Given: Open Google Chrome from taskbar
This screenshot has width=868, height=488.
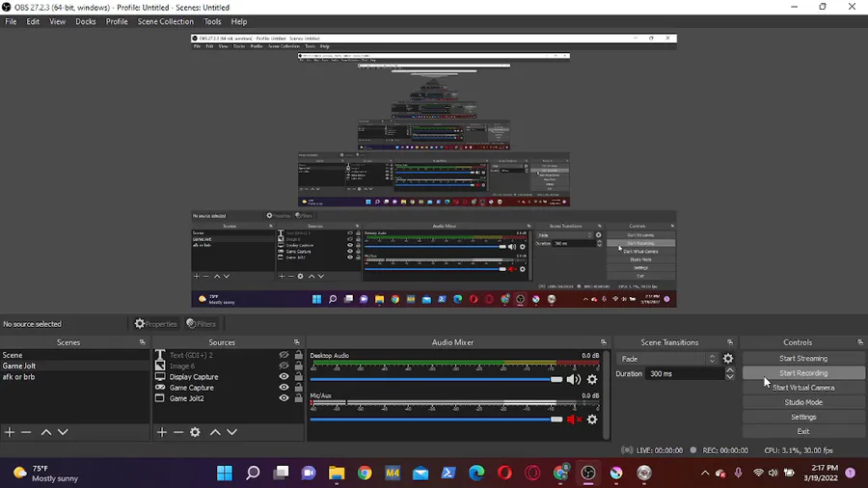Looking at the screenshot, I should coord(365,474).
